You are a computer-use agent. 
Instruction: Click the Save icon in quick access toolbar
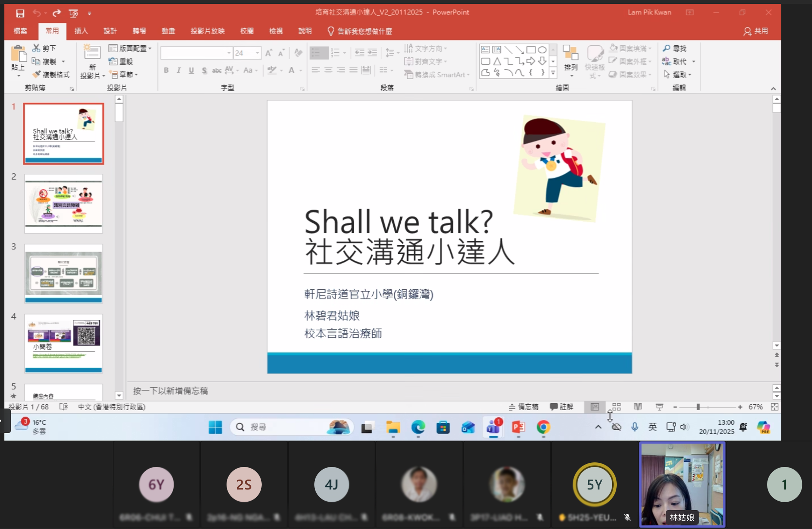[x=20, y=13]
